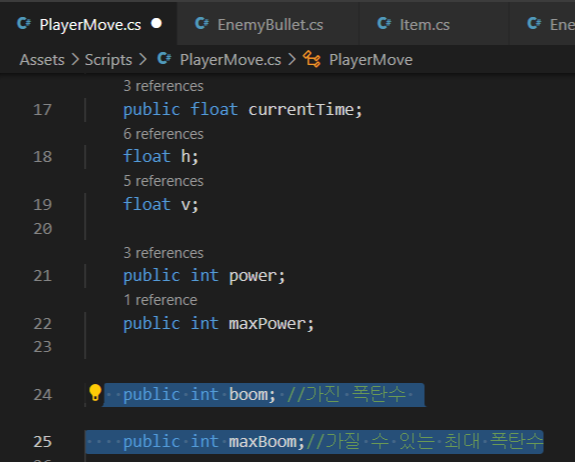Viewport: 575px width, 462px height.
Task: Click 'float h;' declaration on line 18
Action: tap(161, 157)
